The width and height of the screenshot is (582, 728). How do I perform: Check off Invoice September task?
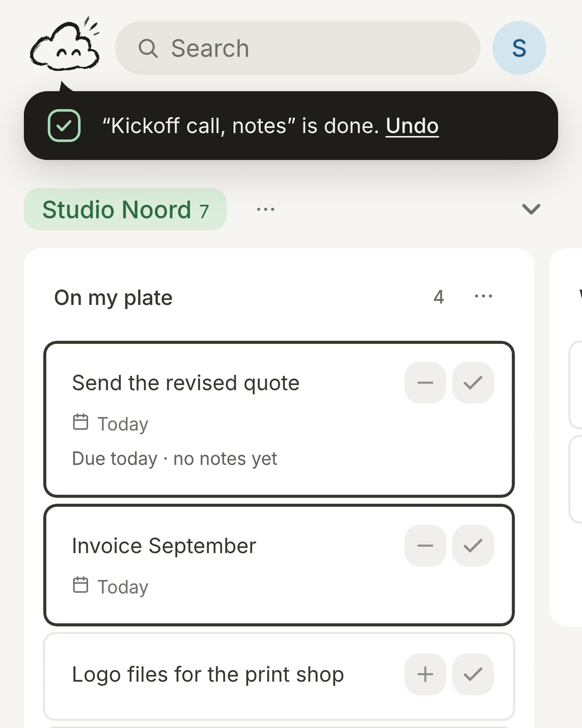tap(473, 546)
